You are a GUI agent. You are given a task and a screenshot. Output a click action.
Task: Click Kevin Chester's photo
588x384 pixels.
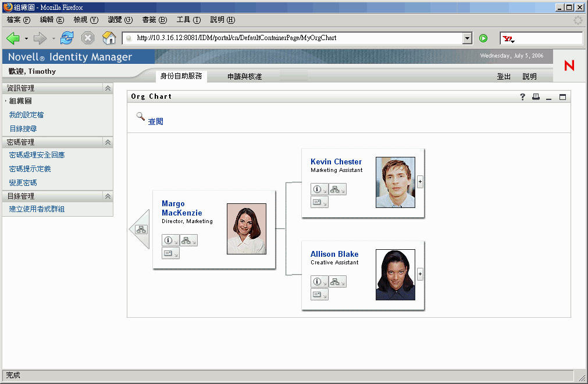tap(395, 182)
